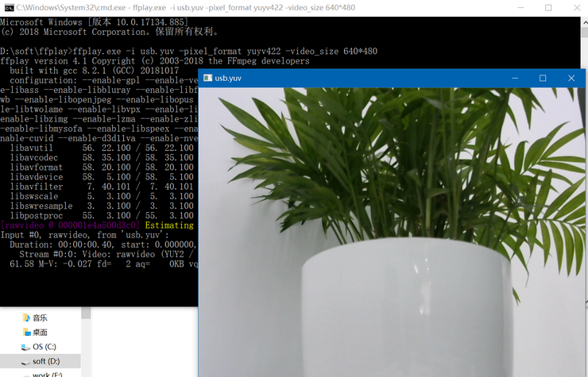Click the libavfilter version row

click(x=102, y=187)
